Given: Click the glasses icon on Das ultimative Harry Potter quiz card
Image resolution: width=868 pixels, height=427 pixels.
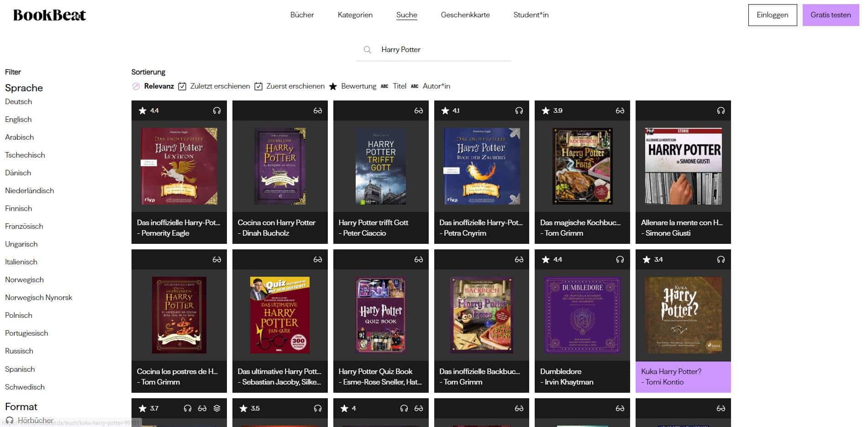Looking at the screenshot, I should point(318,259).
